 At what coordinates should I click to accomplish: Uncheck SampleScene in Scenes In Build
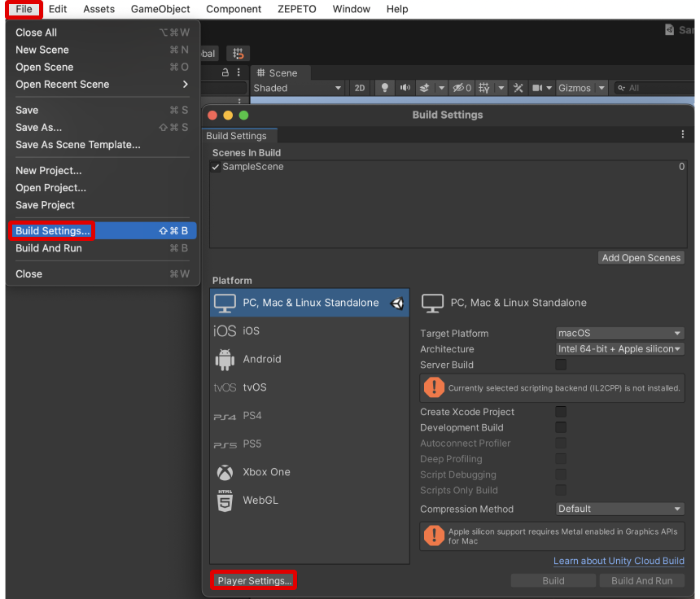click(216, 167)
